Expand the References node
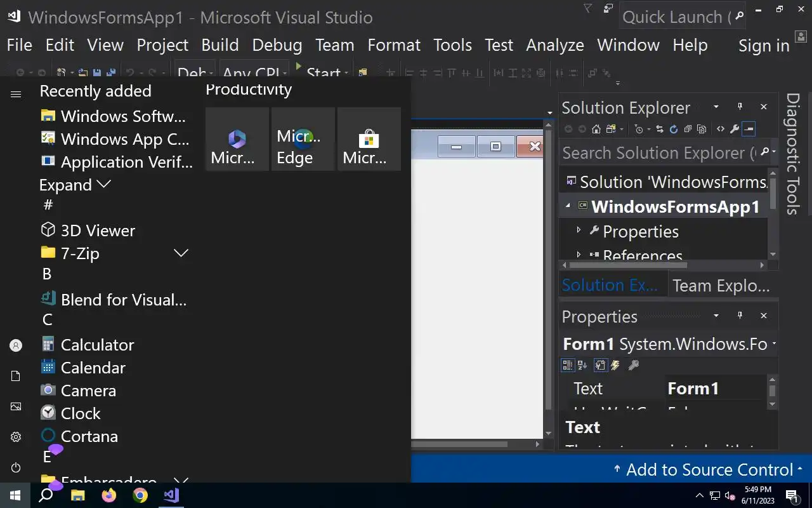The height and width of the screenshot is (508, 812). 579,254
